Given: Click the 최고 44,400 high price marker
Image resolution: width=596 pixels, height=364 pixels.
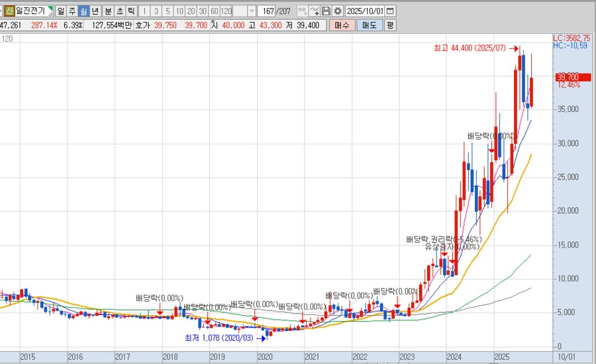Looking at the screenshot, I should tap(473, 48).
